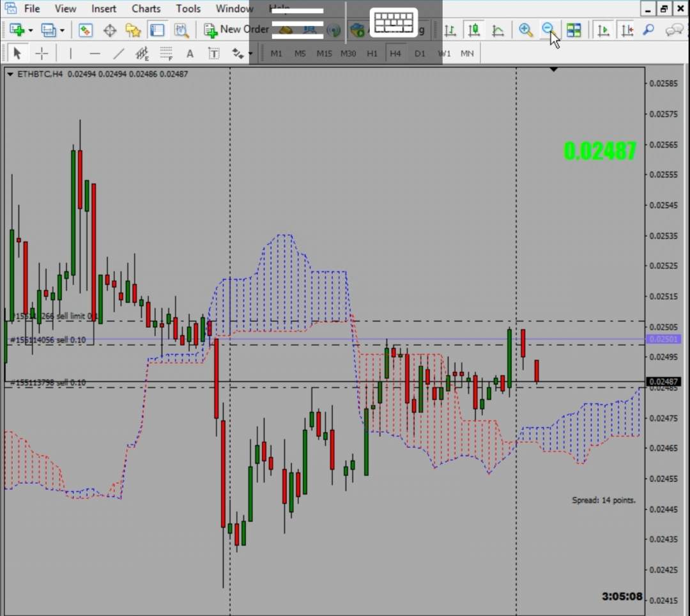Select the #155114056 sell 0.10 order label
The image size is (690, 616).
point(47,340)
